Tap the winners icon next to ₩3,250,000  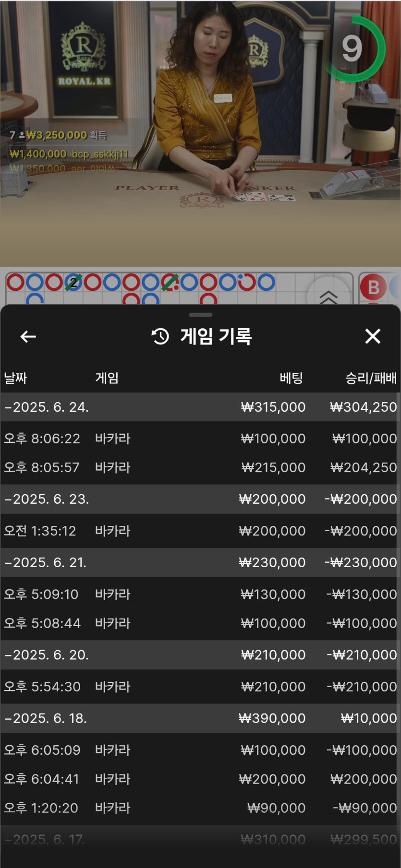pyautogui.click(x=22, y=135)
